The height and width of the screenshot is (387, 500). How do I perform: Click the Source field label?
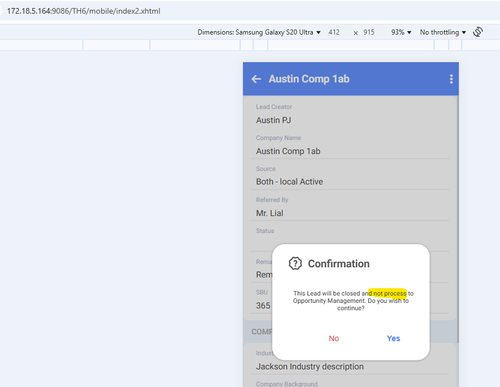tap(266, 169)
